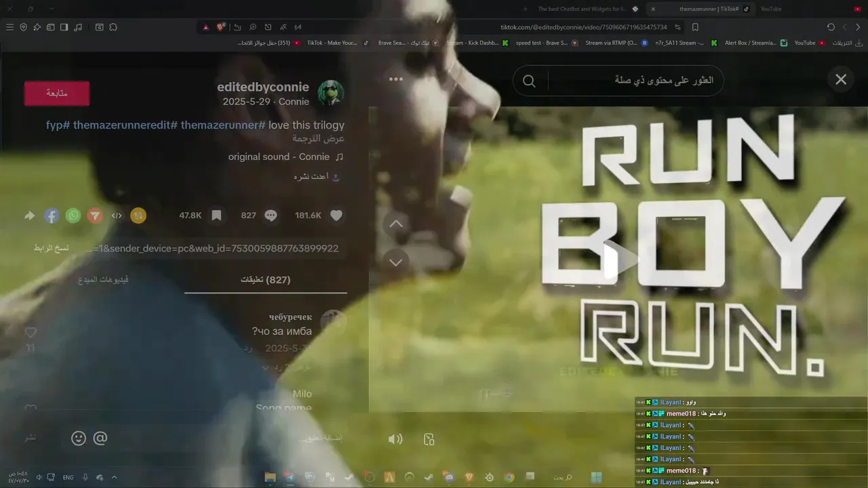
Task: Share the video to WhatsApp
Action: click(x=73, y=216)
